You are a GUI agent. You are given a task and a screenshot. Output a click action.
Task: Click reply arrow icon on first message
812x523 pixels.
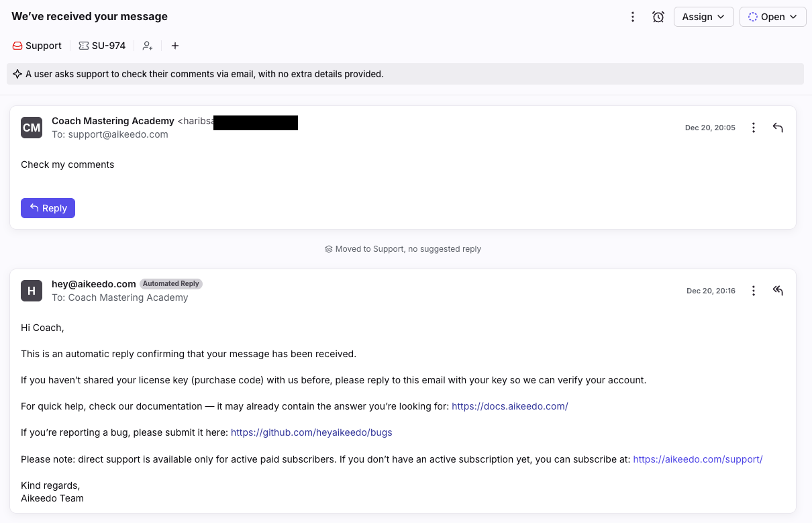click(x=778, y=128)
